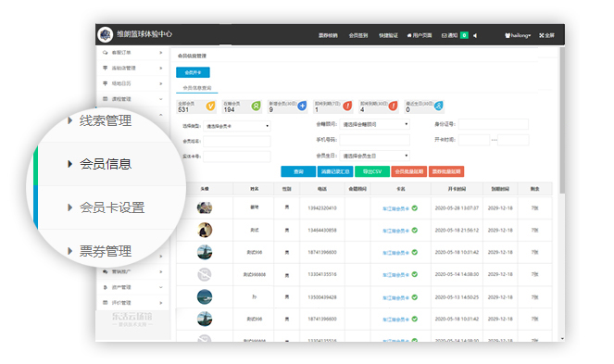Screen dimensions: 614x364
Task: Click the red alert icon showing 4
Action: (393, 106)
